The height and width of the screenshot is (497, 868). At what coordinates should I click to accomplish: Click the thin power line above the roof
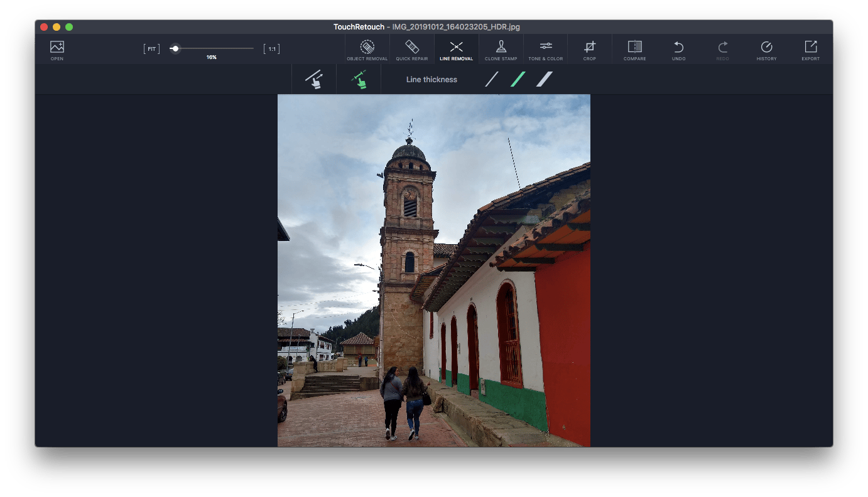514,163
